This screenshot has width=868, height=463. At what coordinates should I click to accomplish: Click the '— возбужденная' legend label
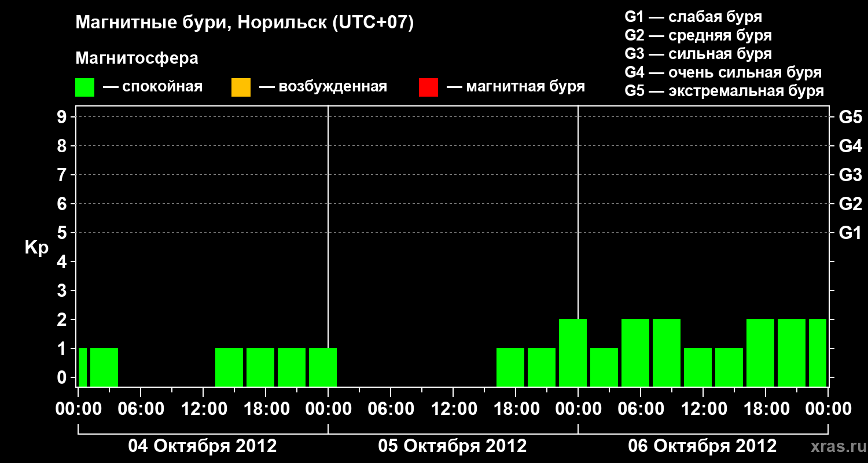click(323, 87)
